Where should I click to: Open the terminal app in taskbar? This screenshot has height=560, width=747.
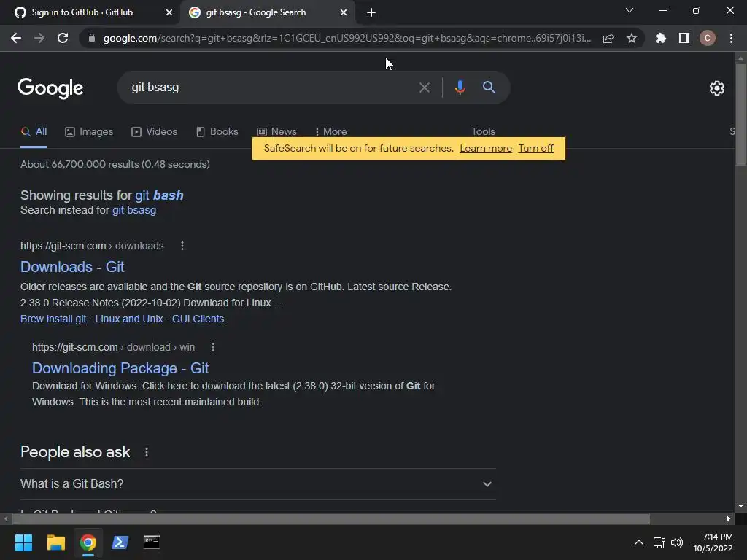tap(152, 542)
